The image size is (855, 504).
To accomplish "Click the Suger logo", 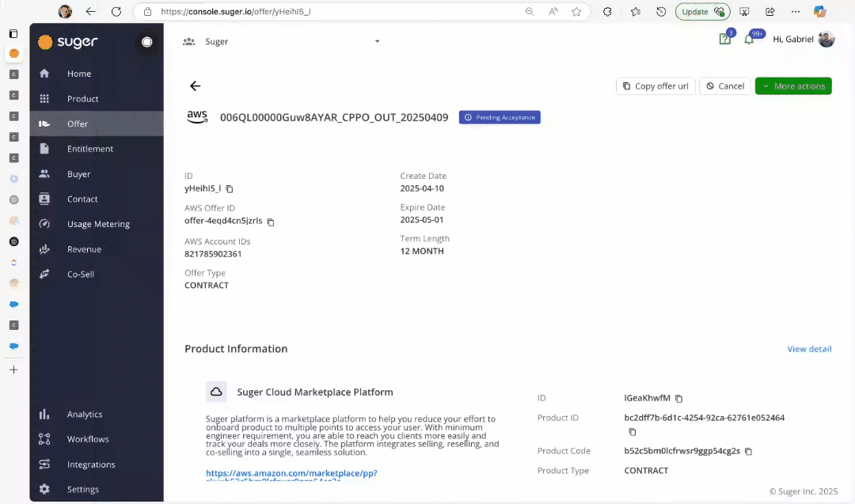I will coord(67,42).
